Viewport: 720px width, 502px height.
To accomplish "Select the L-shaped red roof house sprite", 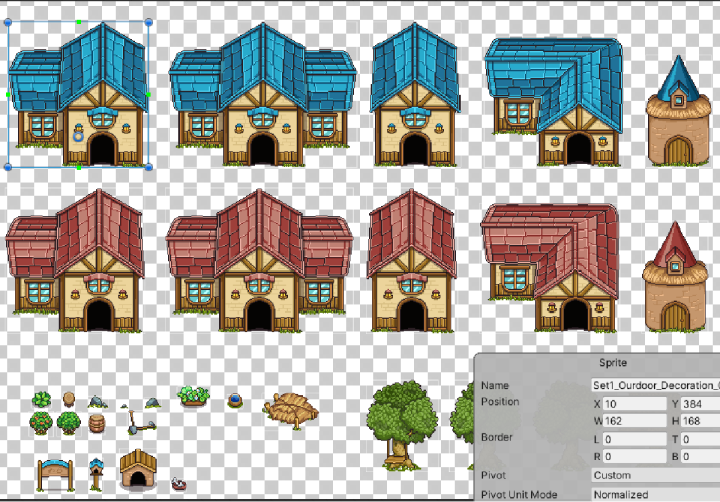I will pos(548,267).
